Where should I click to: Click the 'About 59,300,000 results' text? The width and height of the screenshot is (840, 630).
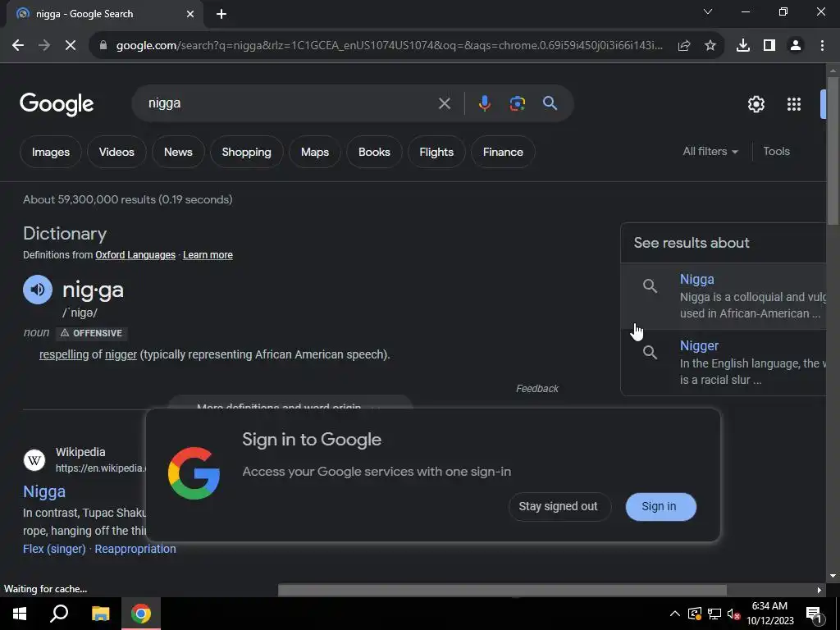tap(127, 200)
